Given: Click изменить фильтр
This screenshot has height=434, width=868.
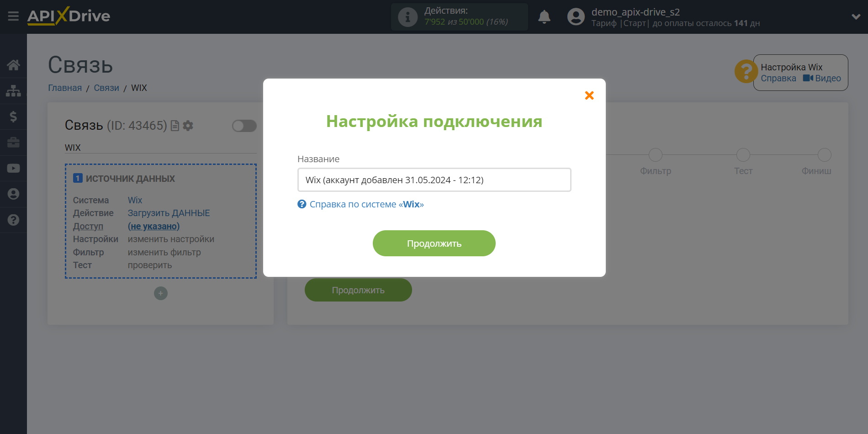Looking at the screenshot, I should point(164,252).
